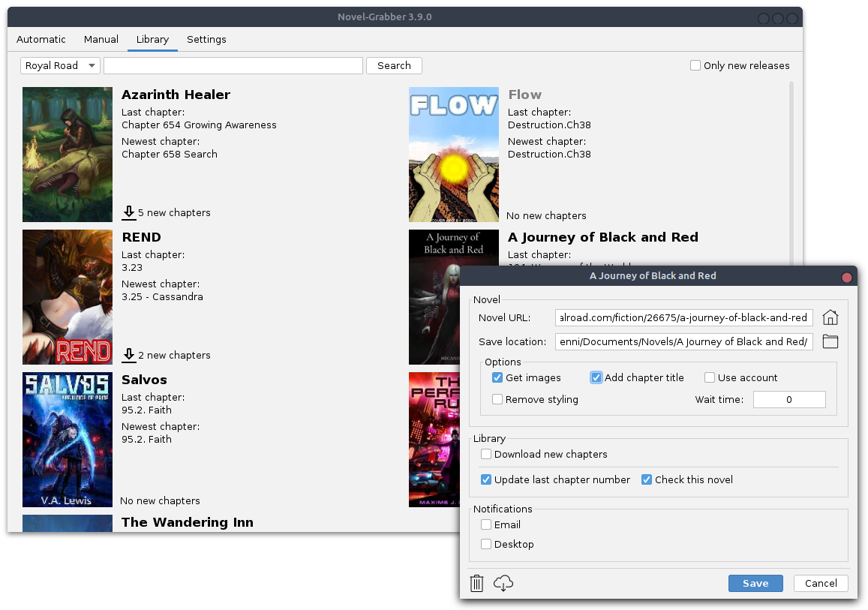Click 'Chapter 654 Growing Awareness' text

[x=200, y=125]
